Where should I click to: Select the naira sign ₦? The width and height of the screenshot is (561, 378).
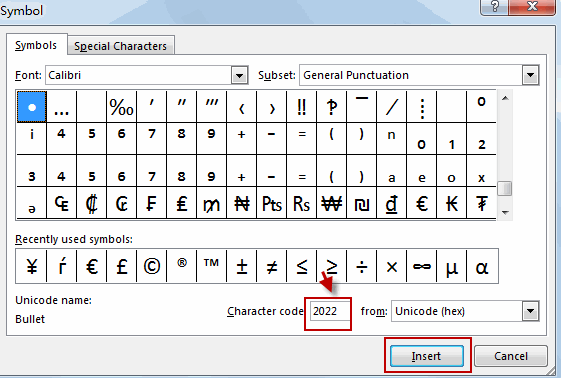[x=242, y=202]
